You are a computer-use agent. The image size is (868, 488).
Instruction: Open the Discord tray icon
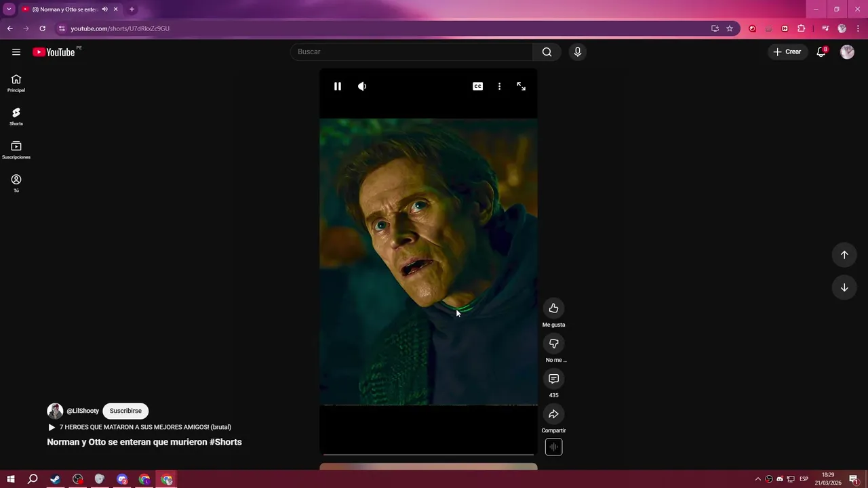[779, 479]
